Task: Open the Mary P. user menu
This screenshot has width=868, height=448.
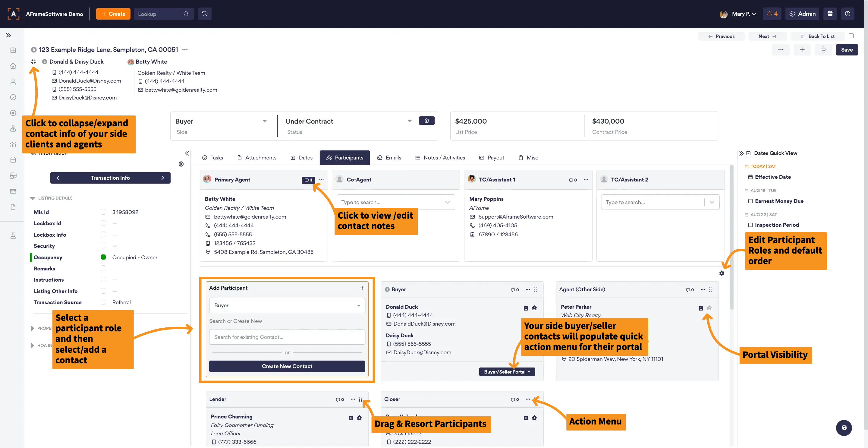Action: click(x=738, y=14)
